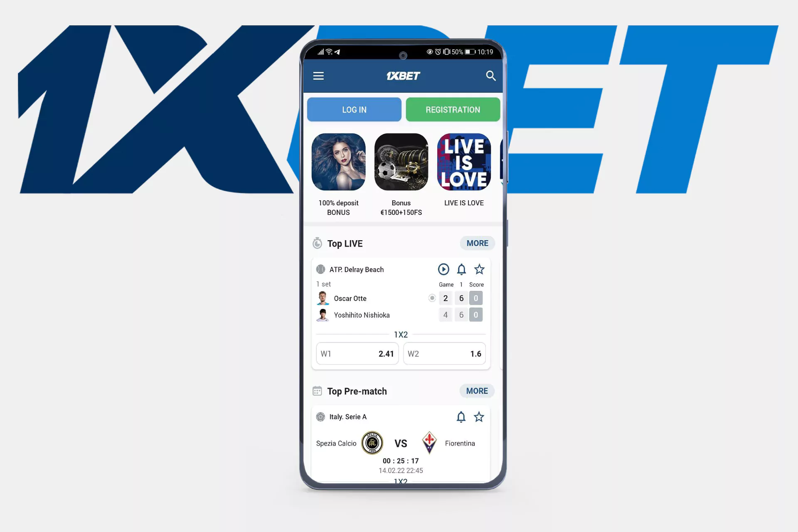Click the LOG IN button

point(355,110)
